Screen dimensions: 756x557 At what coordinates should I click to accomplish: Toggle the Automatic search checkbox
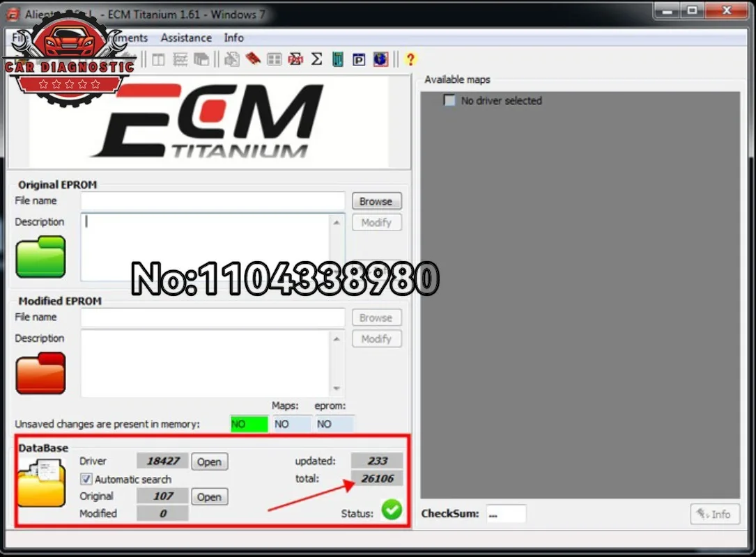(86, 479)
